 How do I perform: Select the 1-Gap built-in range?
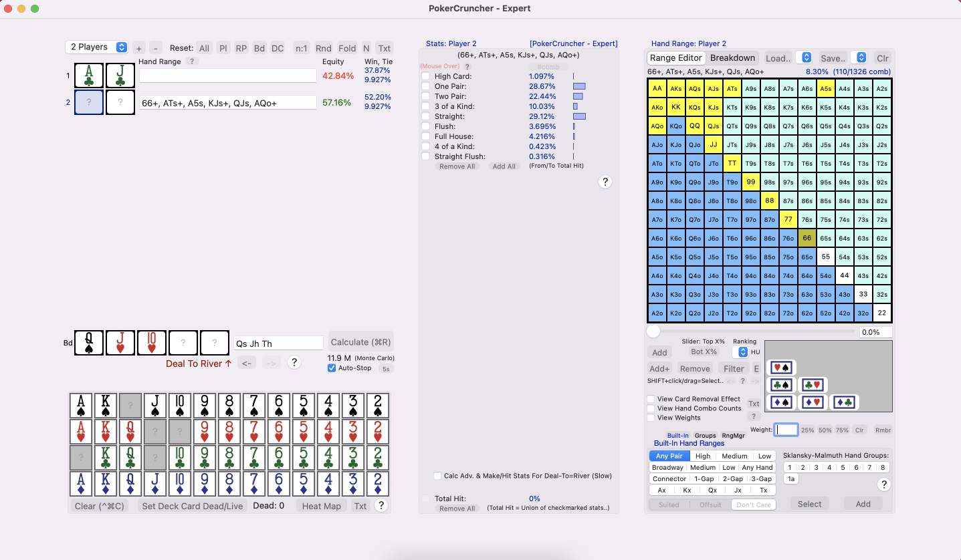pos(705,478)
